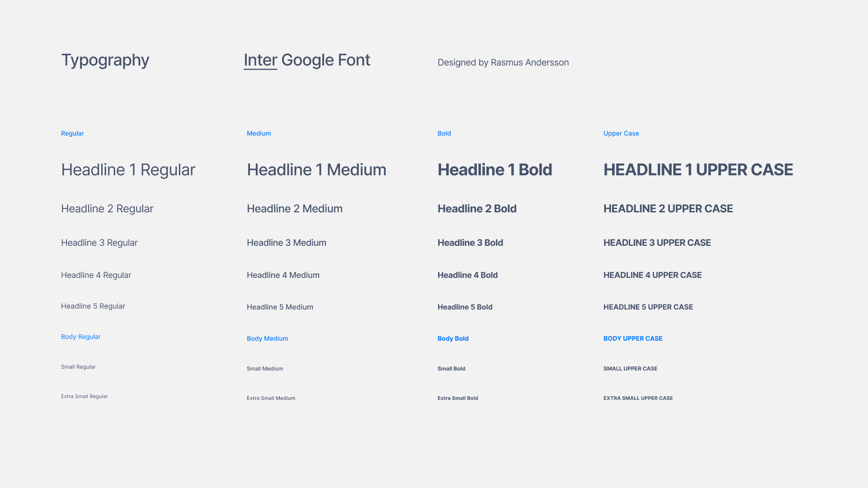Viewport: 868px width, 488px height.
Task: Pick the 'HEADLINE 3 UPPER CASE' line
Action: click(x=657, y=243)
